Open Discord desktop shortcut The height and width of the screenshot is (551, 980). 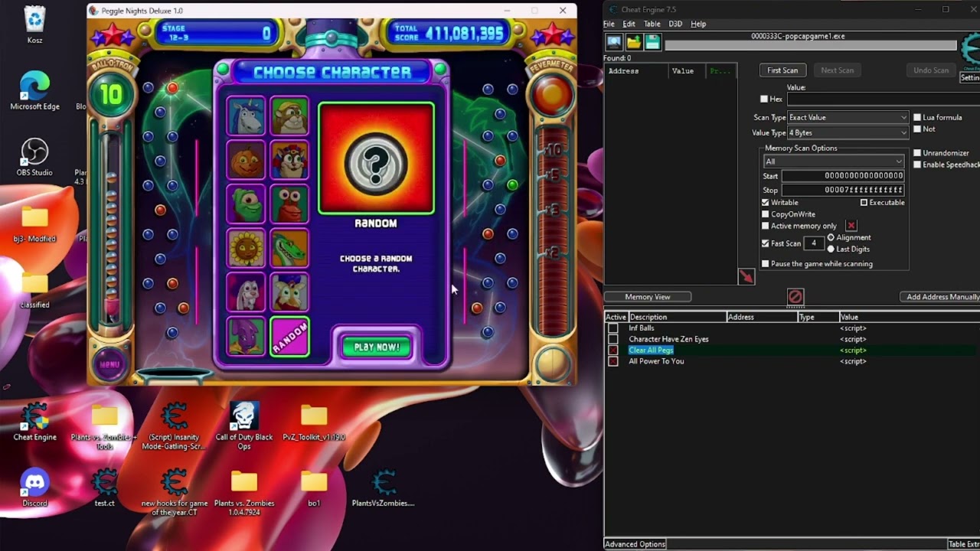click(x=34, y=488)
